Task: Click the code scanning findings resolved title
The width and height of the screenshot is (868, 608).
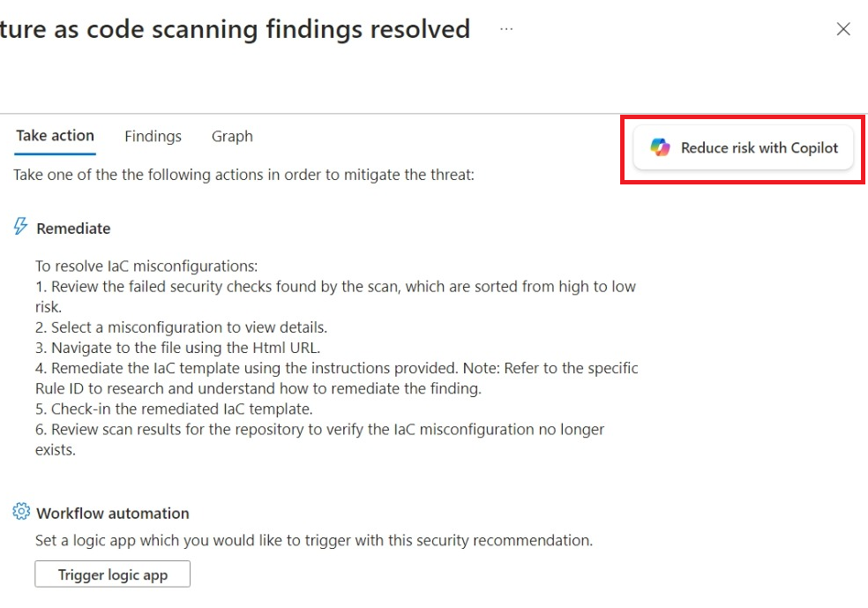Action: pyautogui.click(x=236, y=29)
